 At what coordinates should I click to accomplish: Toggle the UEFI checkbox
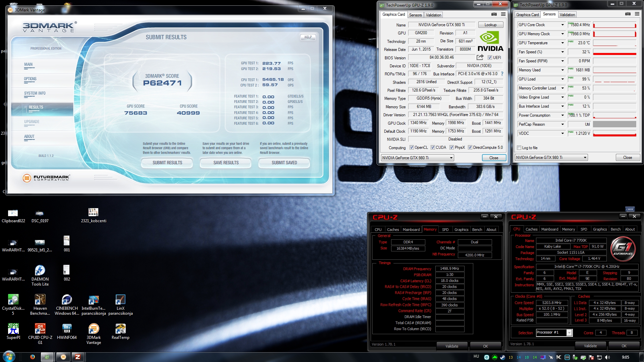tap(490, 58)
